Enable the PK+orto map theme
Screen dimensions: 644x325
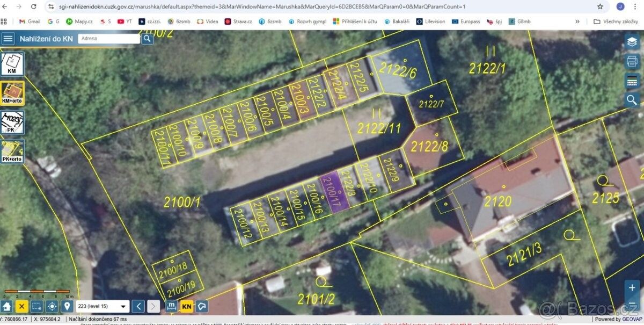point(12,151)
